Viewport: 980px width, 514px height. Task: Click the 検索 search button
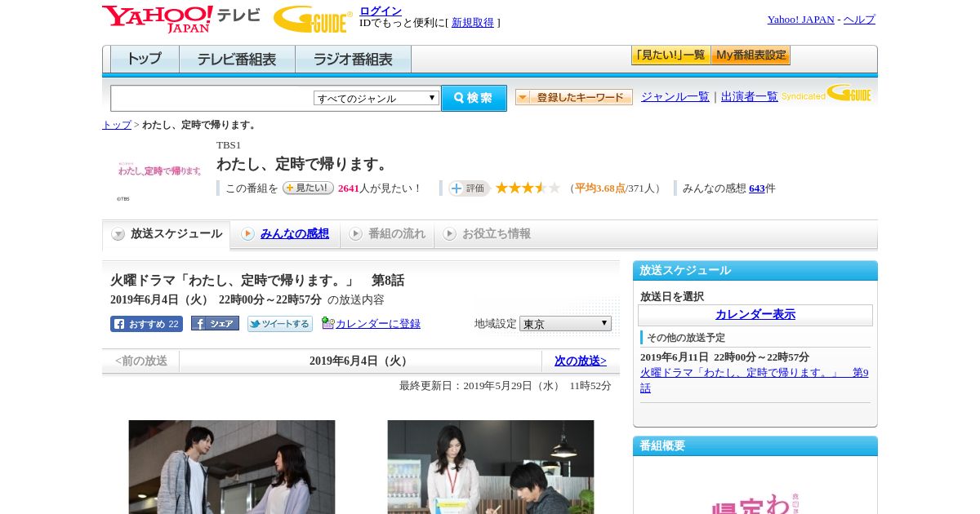click(x=474, y=99)
